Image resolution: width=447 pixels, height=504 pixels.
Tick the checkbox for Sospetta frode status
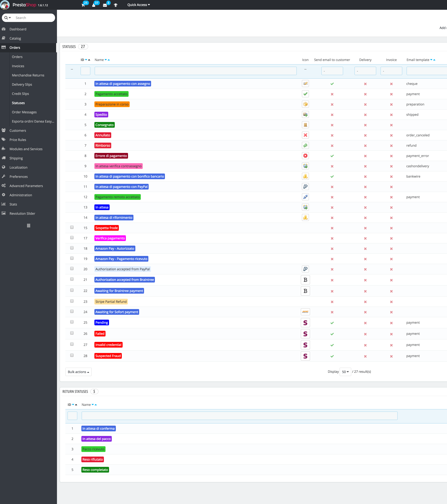tap(72, 227)
